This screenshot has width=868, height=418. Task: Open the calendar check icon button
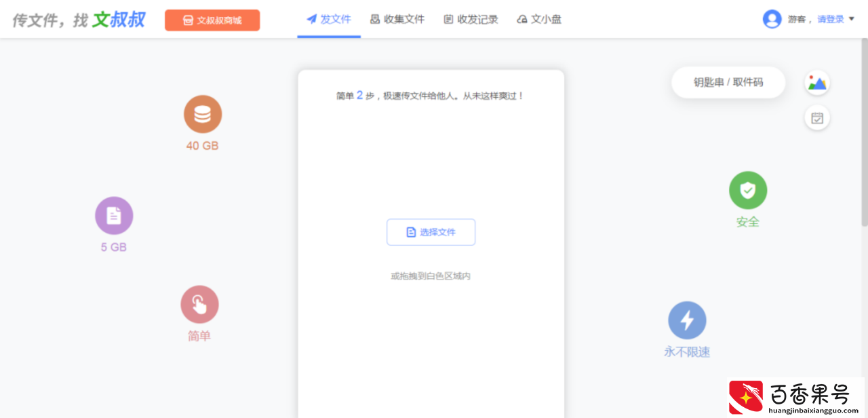coord(817,118)
